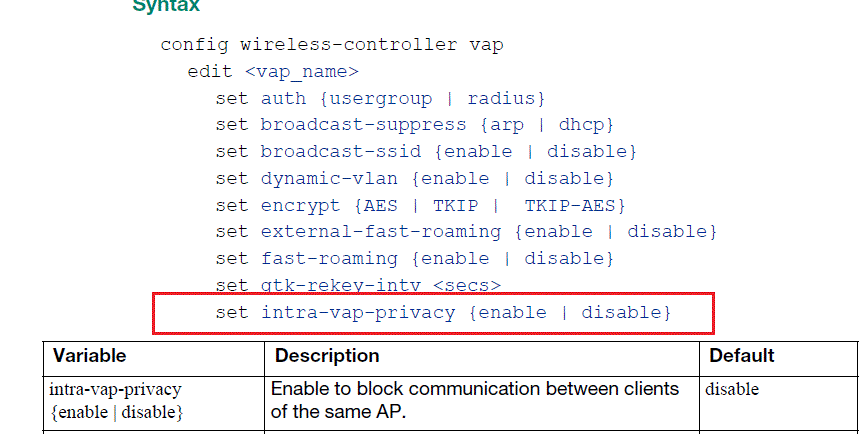
Task: Click the 'edit <vap_name>' line
Action: (273, 72)
